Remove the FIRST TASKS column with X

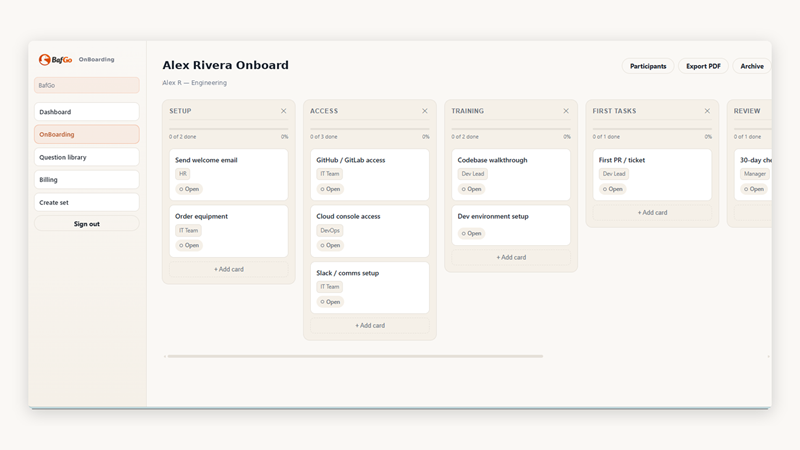pyautogui.click(x=707, y=111)
